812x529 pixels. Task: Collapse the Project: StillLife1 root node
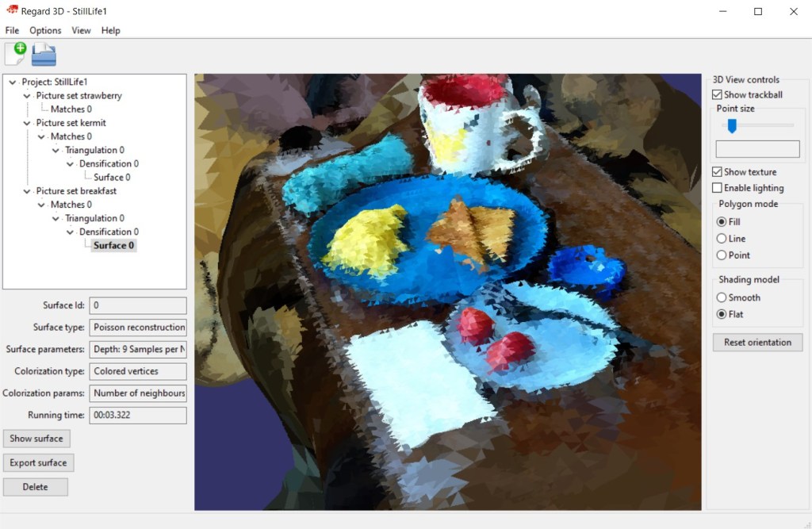tap(13, 82)
